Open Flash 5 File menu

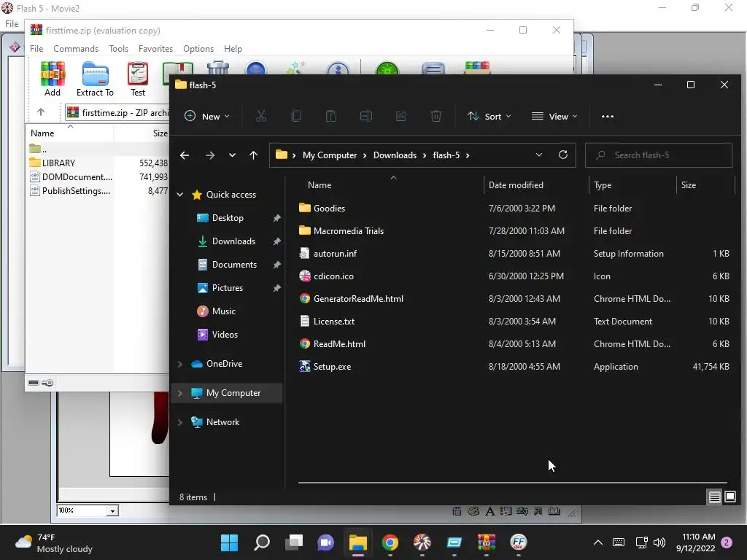point(12,24)
